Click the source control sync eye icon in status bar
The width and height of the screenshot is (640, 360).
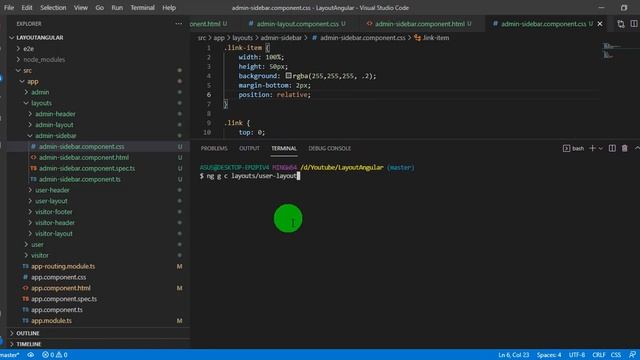click(x=31, y=355)
